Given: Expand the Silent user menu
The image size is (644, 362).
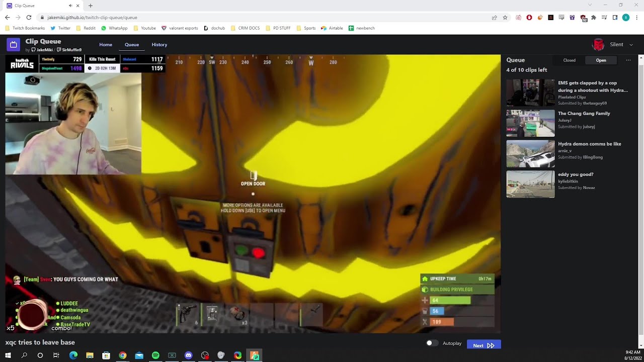Looking at the screenshot, I should click(631, 45).
